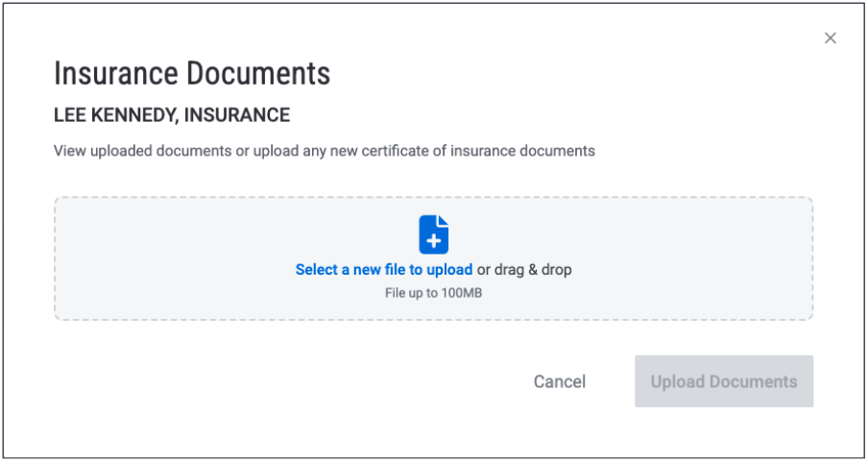This screenshot has height=461, width=868.
Task: Click the 'File up to 100MB' note
Action: 433,293
